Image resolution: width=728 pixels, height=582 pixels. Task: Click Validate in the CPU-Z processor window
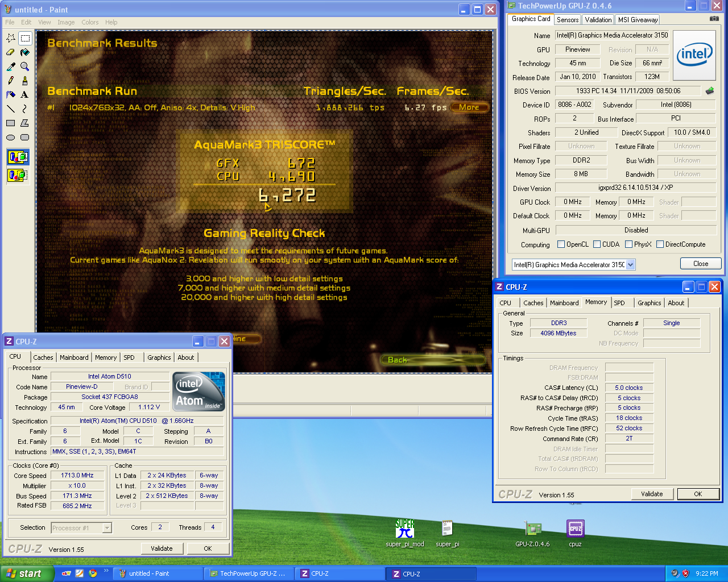(x=162, y=548)
